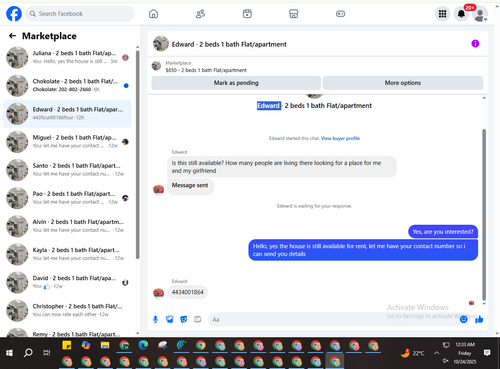
Task: Click the Home icon in top navigation
Action: pos(153,14)
